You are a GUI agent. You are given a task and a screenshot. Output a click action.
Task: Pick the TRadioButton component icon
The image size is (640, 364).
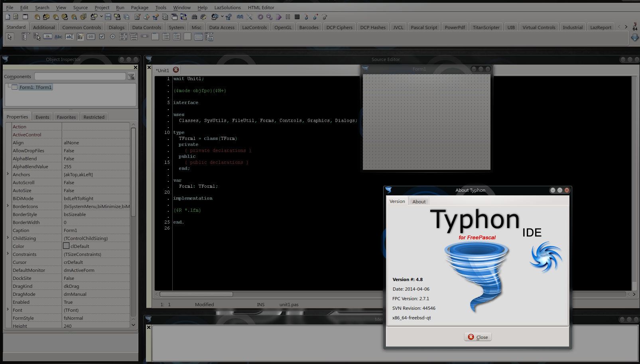112,37
